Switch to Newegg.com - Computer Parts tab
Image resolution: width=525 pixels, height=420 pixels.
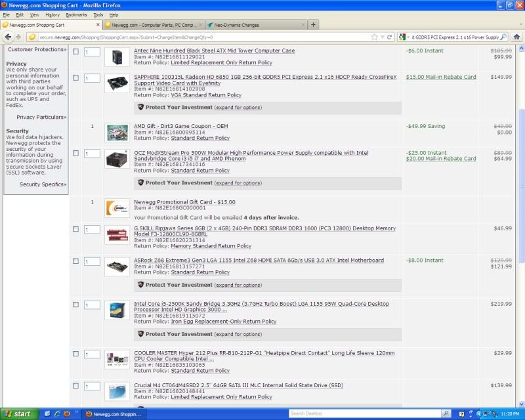coord(154,25)
